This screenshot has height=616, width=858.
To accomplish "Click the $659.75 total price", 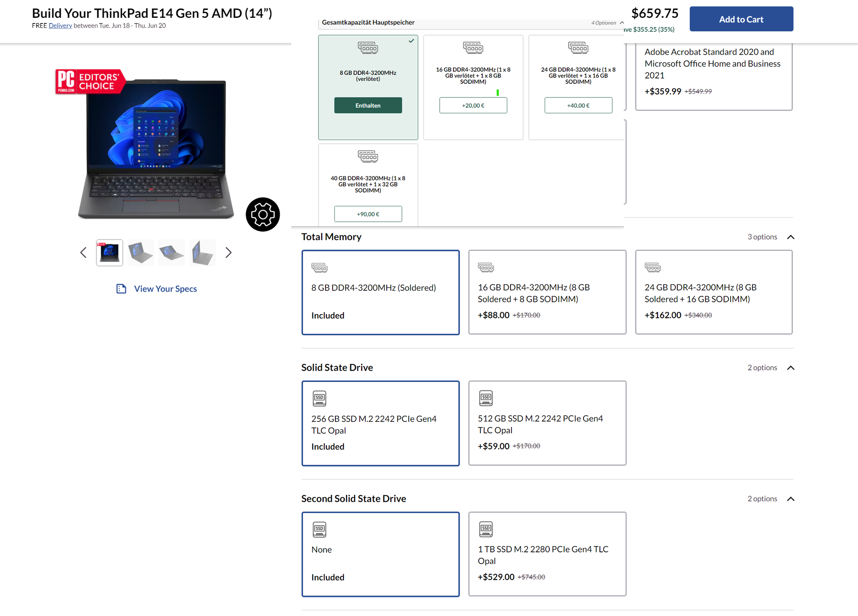I will [x=655, y=13].
